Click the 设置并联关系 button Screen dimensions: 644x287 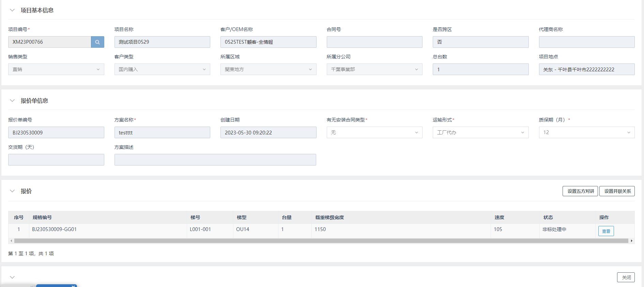(x=617, y=191)
